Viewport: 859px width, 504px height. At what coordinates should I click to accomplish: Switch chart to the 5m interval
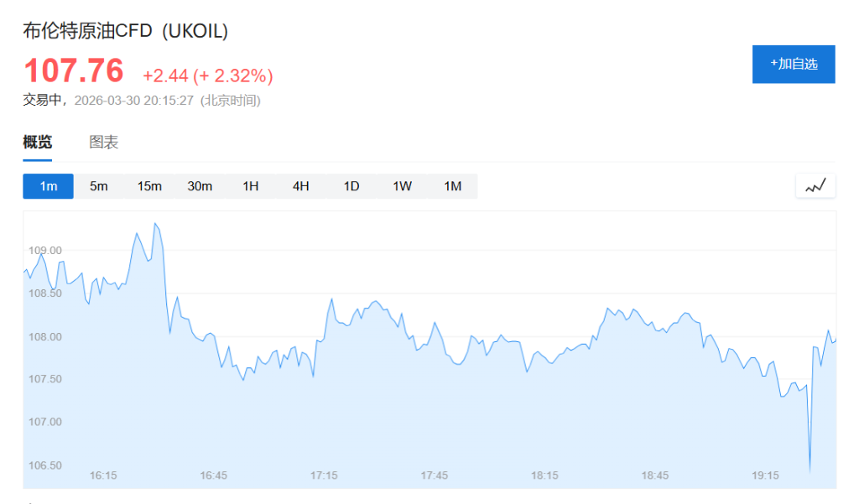99,186
